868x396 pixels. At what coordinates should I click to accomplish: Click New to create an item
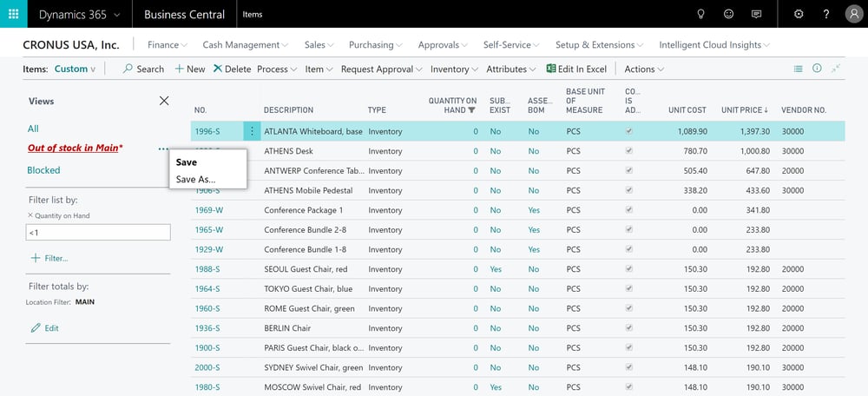click(x=190, y=69)
